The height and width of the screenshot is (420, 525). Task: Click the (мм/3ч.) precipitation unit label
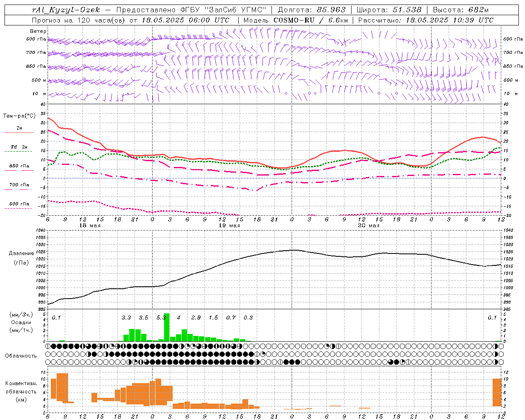(21, 315)
